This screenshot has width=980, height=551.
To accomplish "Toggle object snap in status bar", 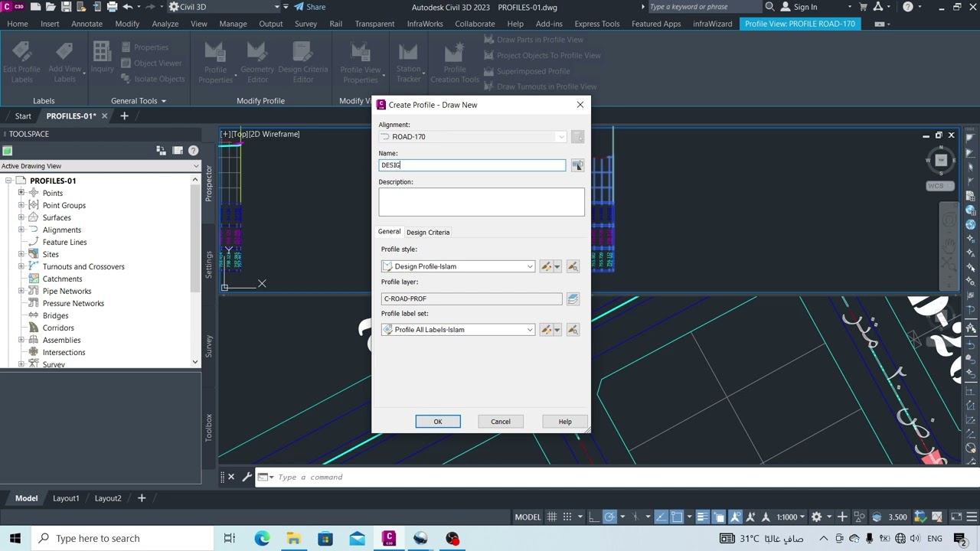I will [x=677, y=517].
